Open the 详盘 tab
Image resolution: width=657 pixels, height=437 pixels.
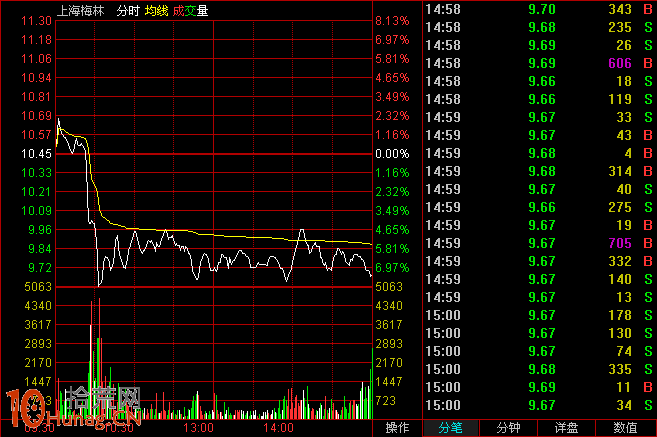(566, 428)
